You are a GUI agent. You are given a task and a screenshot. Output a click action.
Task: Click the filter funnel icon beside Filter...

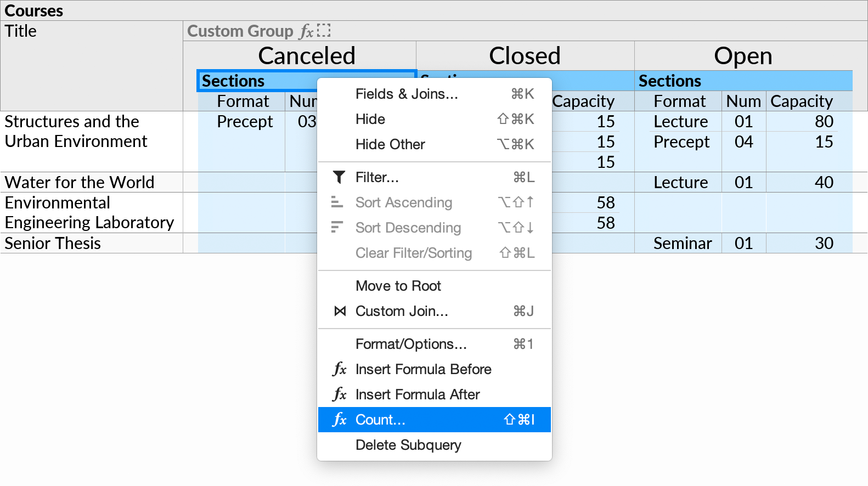pos(340,177)
